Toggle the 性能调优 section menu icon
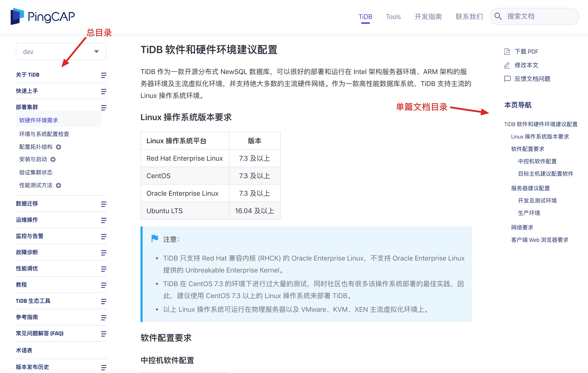 pyautogui.click(x=104, y=269)
